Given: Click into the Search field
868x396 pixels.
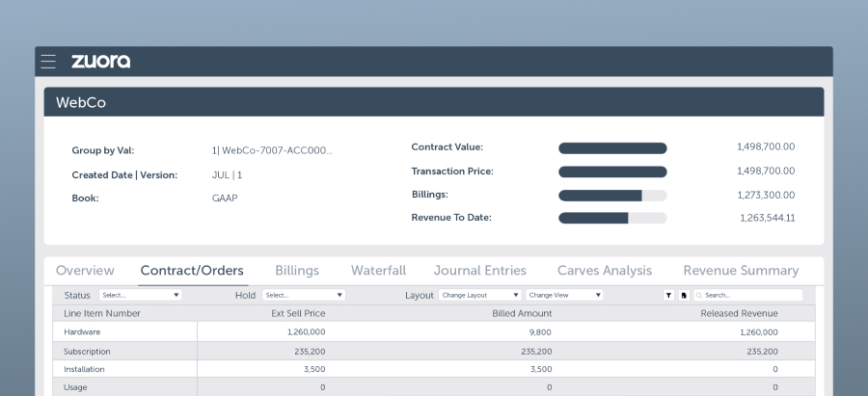Looking at the screenshot, I should [751, 295].
